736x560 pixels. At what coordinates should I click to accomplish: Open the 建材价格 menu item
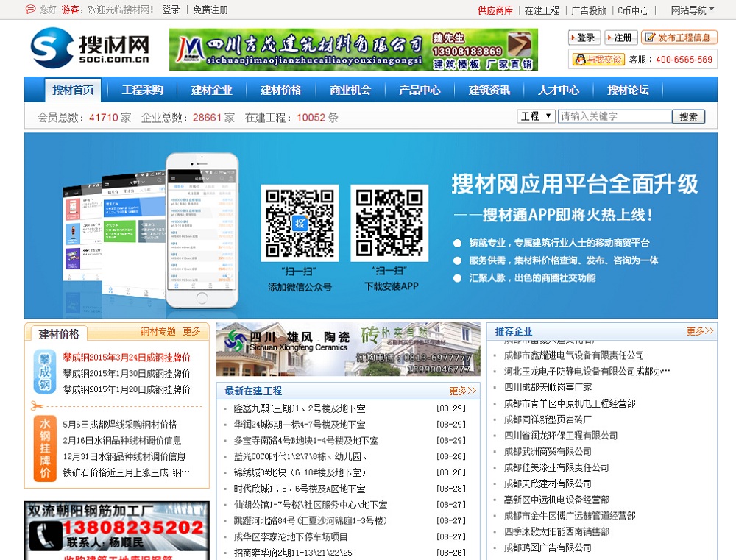tap(280, 90)
